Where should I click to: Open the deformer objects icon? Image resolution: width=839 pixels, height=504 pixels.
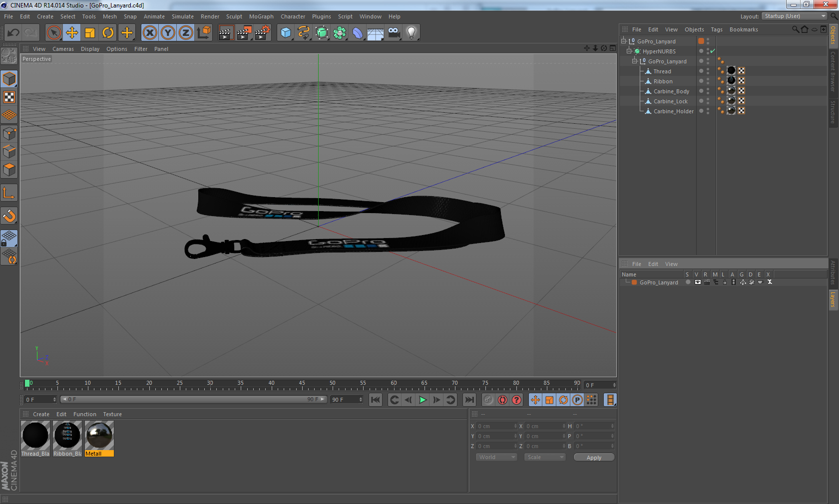pos(358,33)
